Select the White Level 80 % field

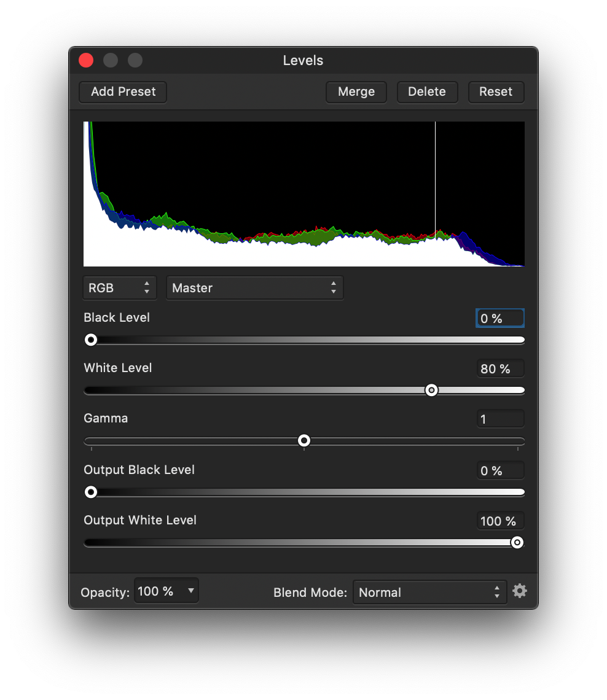coord(499,368)
